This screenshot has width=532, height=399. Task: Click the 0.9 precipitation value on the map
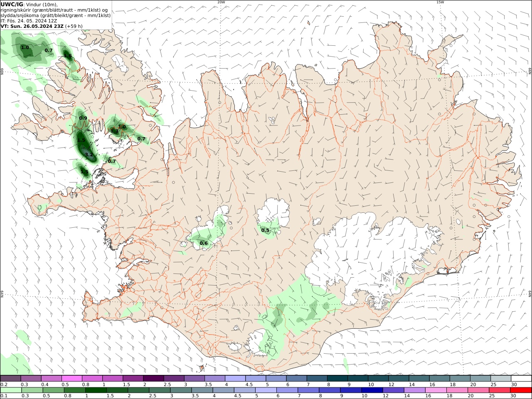click(x=83, y=118)
